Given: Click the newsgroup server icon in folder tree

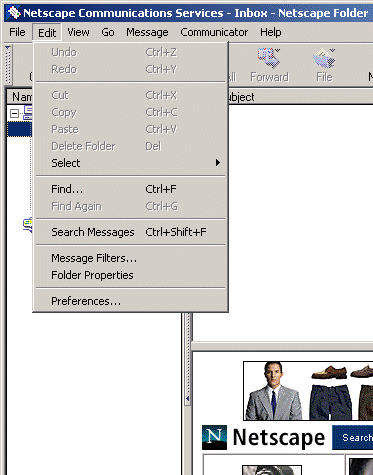Looking at the screenshot, I should tap(28, 225).
